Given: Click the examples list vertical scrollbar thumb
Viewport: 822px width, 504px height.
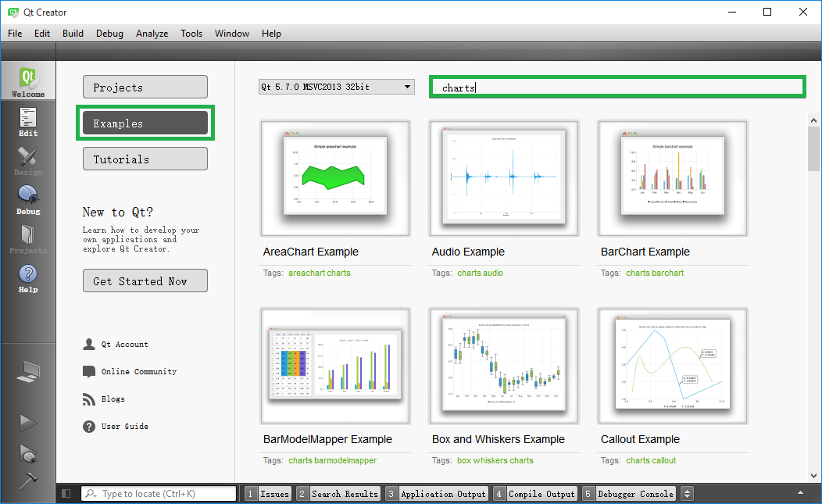Looking at the screenshot, I should pos(813,149).
